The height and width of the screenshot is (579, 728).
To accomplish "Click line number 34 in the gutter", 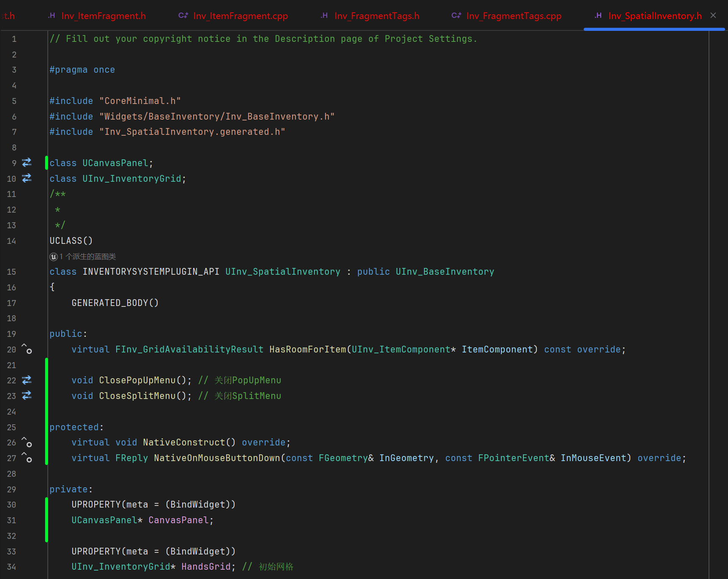I will (11, 567).
